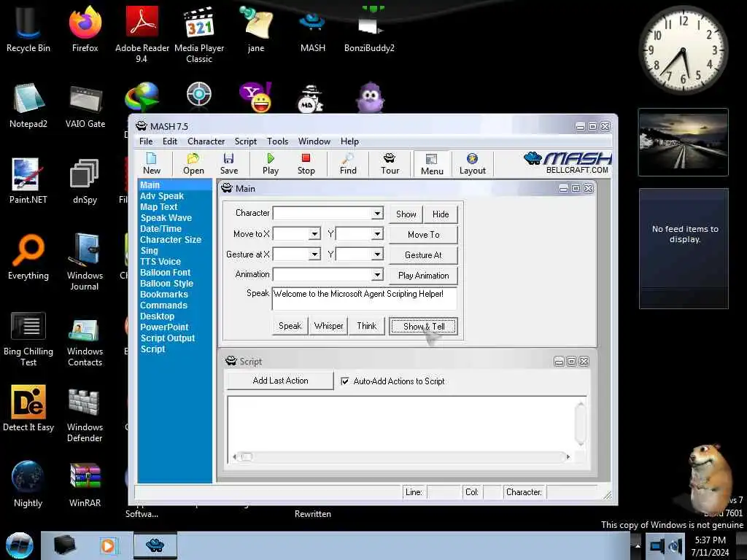747x560 pixels.
Task: Toggle the Menu toolbar button
Action: click(432, 164)
